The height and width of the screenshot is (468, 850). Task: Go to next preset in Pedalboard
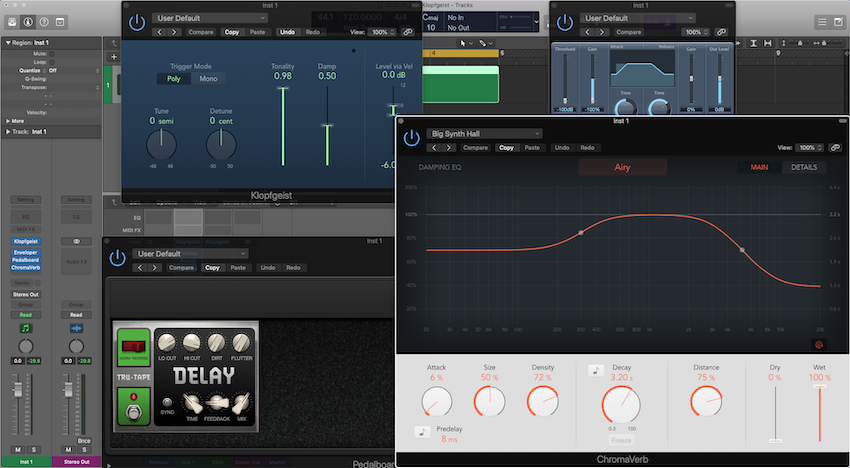(154, 267)
